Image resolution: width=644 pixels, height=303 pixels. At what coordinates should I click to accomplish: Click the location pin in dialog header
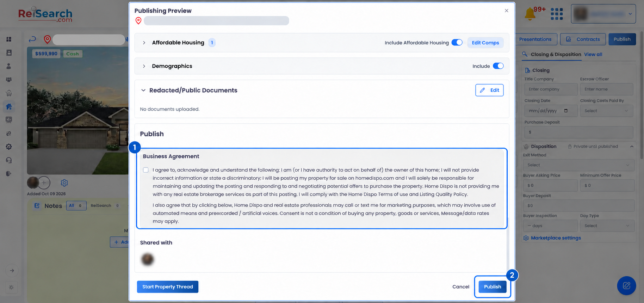click(x=138, y=21)
